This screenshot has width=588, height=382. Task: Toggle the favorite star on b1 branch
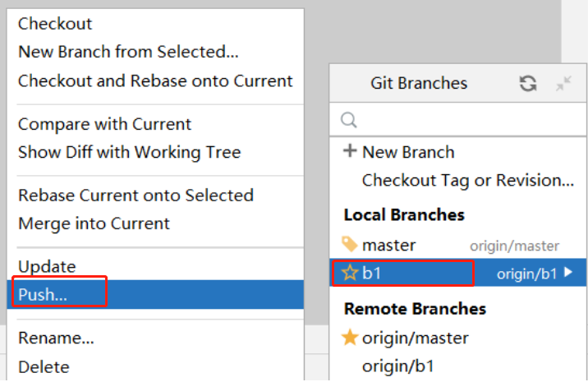tap(350, 274)
